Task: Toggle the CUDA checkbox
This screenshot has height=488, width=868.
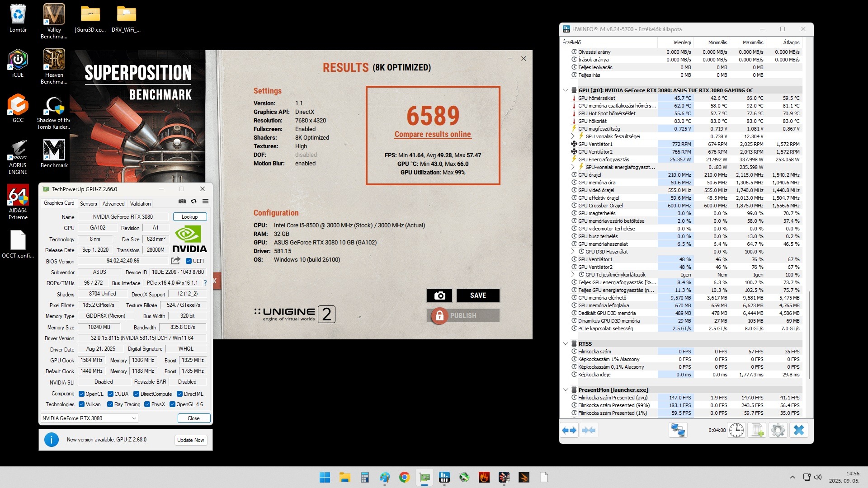Action: (110, 394)
